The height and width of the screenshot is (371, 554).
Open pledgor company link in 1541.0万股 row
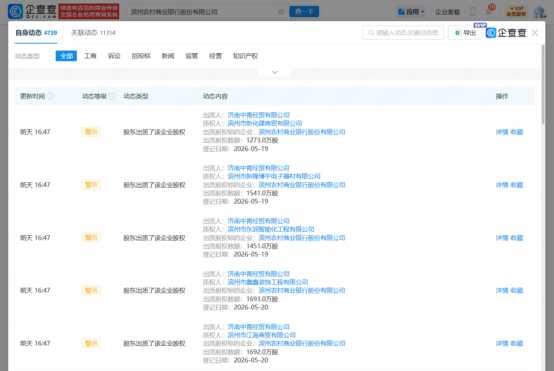tap(258, 168)
